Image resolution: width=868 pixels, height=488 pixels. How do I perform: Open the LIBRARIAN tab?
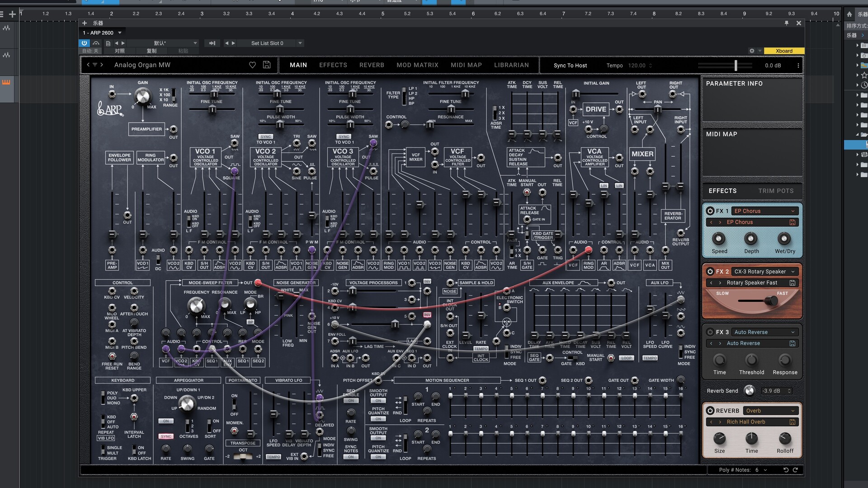click(511, 65)
